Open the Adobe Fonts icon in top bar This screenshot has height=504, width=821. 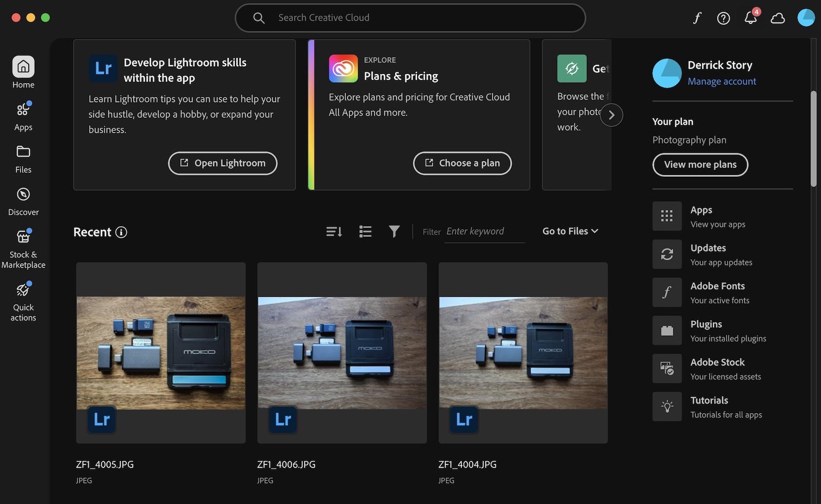click(697, 18)
